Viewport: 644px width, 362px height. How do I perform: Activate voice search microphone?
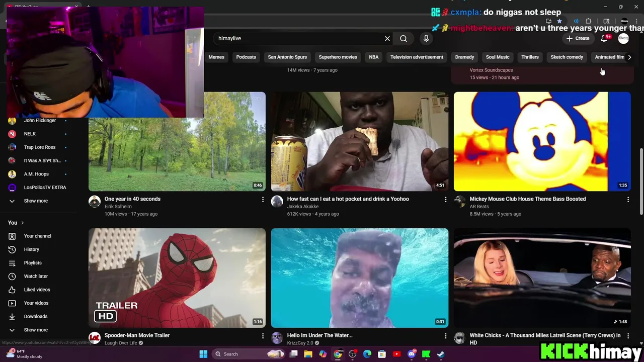click(x=426, y=39)
